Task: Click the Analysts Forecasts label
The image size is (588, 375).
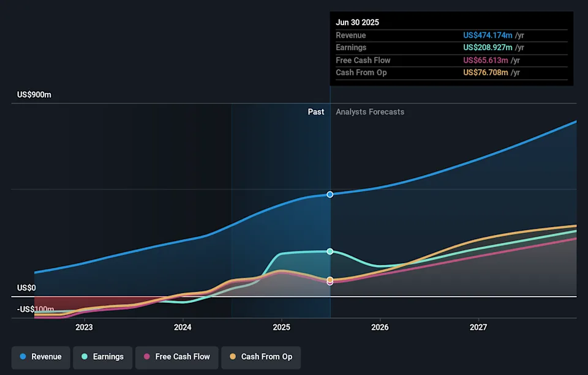Action: pyautogui.click(x=370, y=112)
